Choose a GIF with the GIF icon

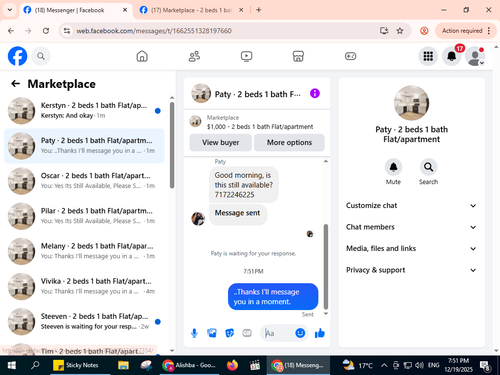coord(247,333)
